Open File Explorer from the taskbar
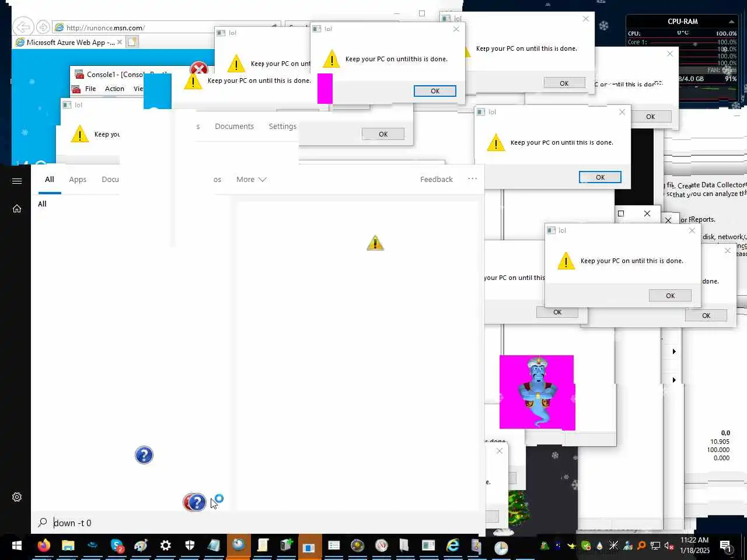747x560 pixels. coord(68,546)
